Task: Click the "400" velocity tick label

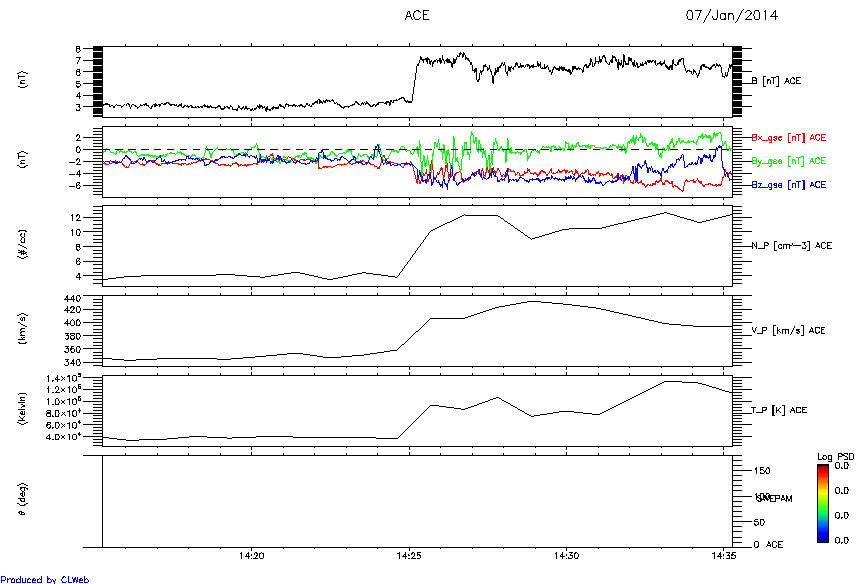Action: 73,323
